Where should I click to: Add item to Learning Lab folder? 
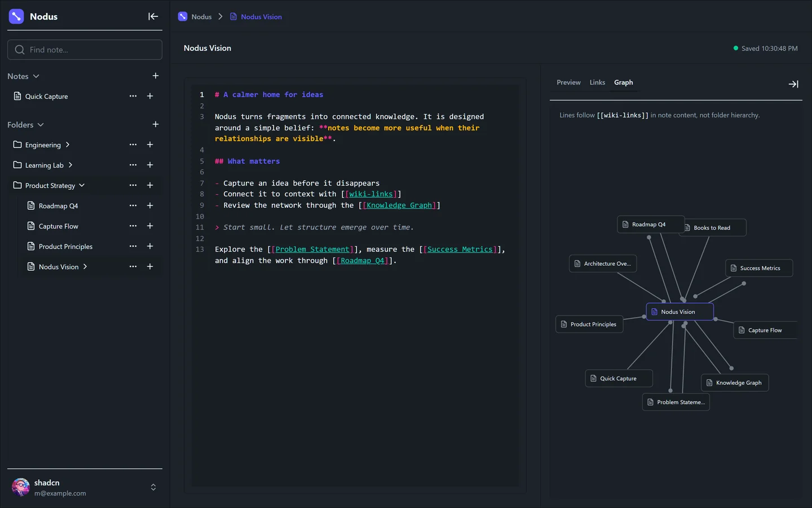pos(150,165)
